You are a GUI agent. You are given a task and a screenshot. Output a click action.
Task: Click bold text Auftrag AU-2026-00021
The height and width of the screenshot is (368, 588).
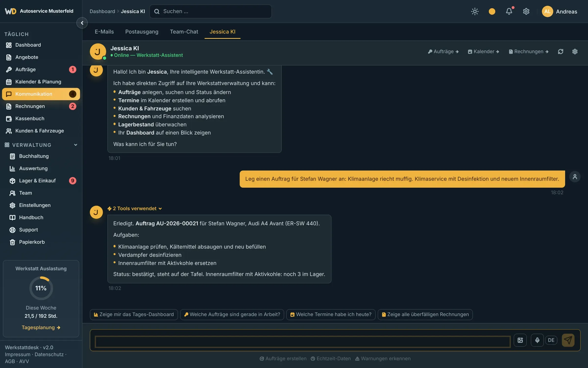click(x=167, y=223)
